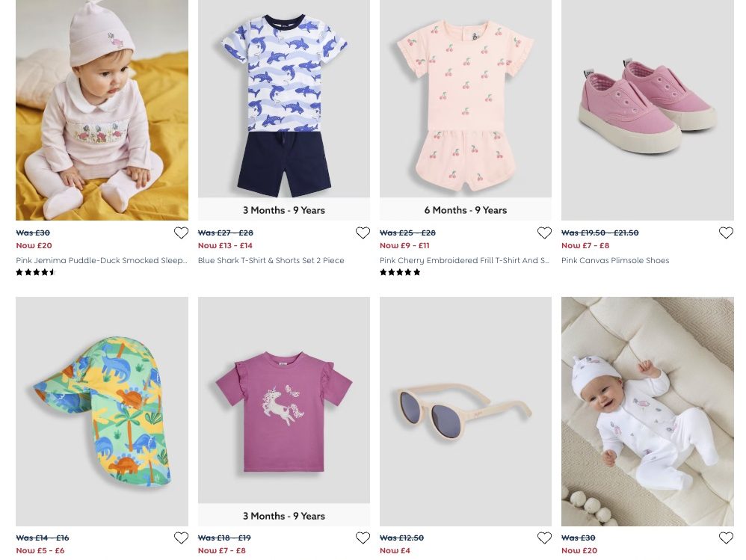Open the blue shark outfit photo
Viewport: 746px width, 560px height.
click(284, 97)
